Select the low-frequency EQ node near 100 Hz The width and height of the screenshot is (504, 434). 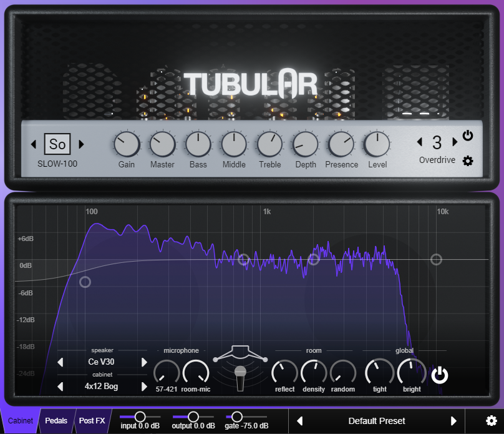(85, 282)
